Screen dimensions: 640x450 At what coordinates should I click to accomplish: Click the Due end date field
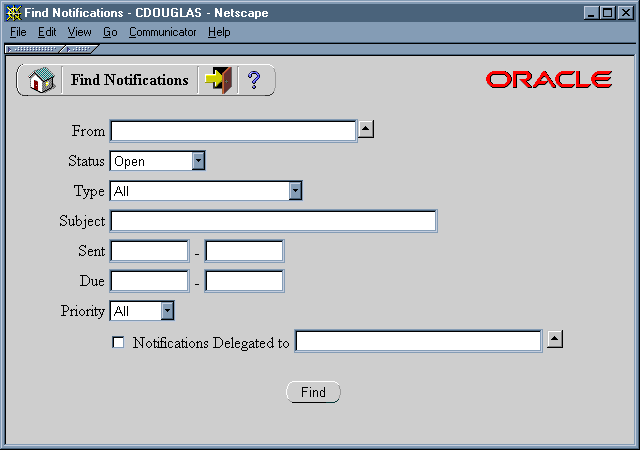coord(244,281)
